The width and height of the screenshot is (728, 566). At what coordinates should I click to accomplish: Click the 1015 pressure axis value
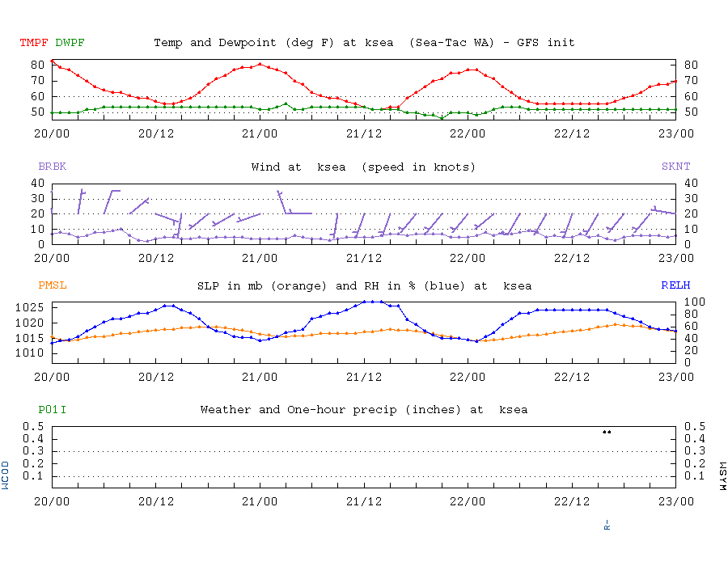tap(29, 338)
